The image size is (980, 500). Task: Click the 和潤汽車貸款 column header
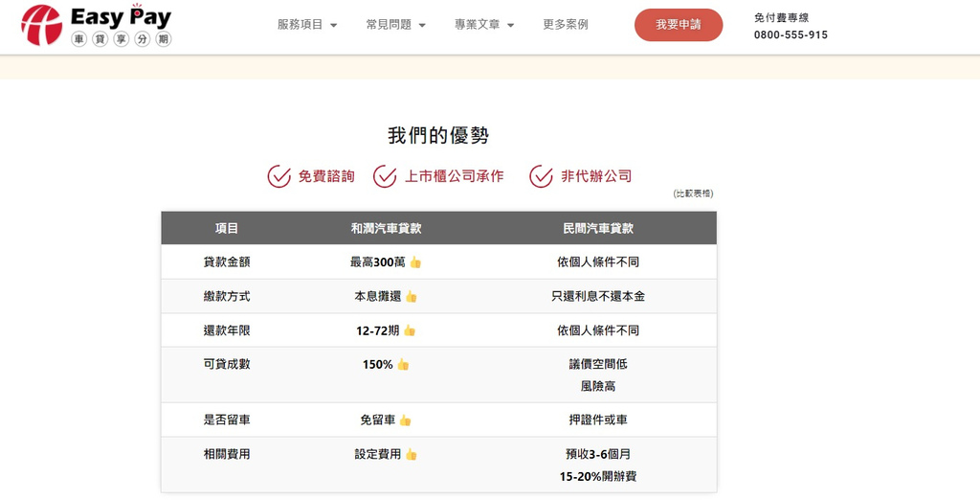(x=386, y=228)
